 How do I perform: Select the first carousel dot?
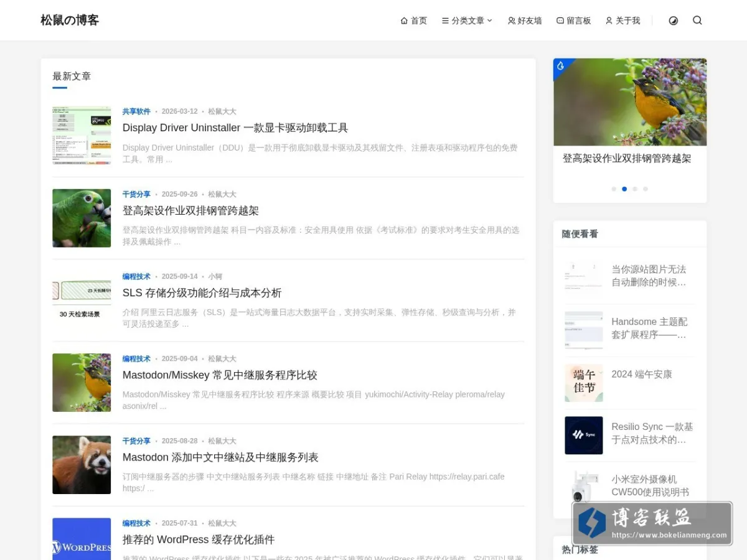click(x=614, y=189)
